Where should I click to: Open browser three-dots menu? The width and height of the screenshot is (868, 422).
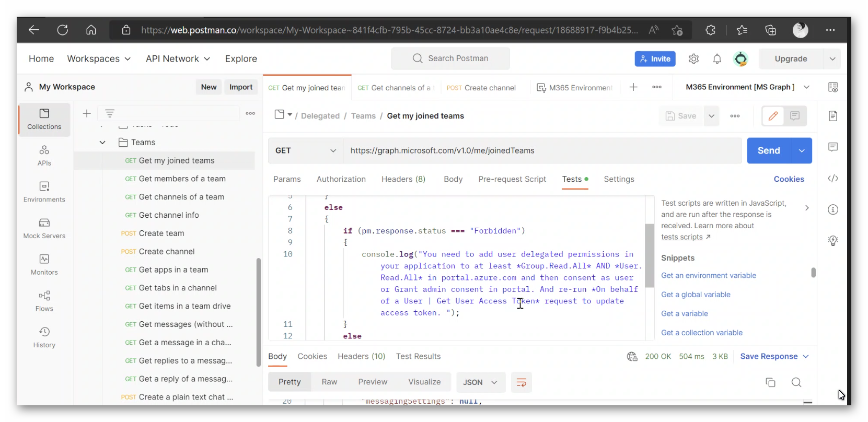[830, 30]
